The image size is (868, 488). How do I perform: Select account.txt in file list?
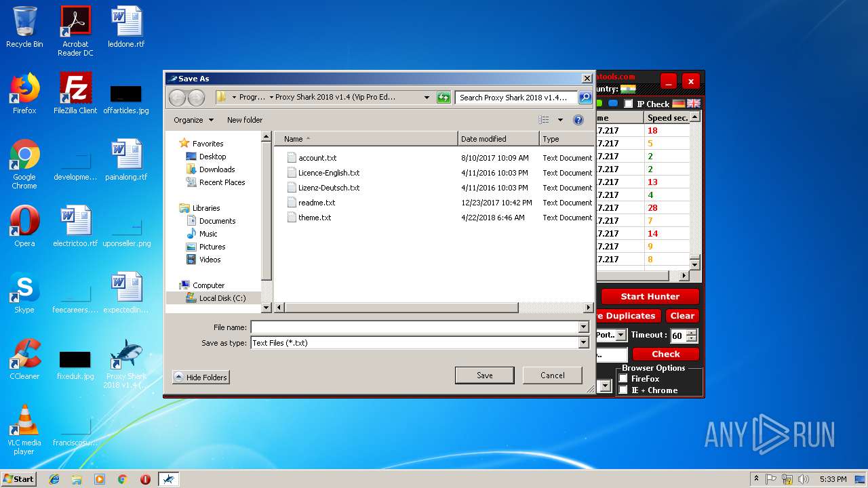point(317,158)
